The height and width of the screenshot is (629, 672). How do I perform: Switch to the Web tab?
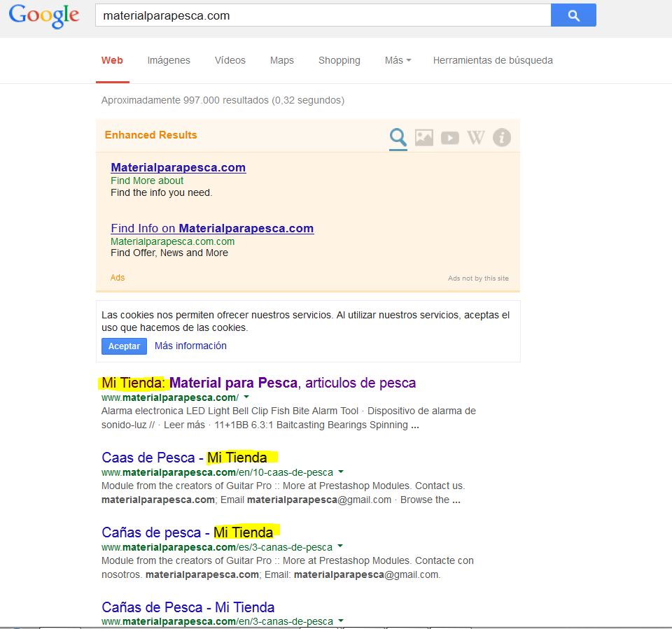[x=112, y=60]
